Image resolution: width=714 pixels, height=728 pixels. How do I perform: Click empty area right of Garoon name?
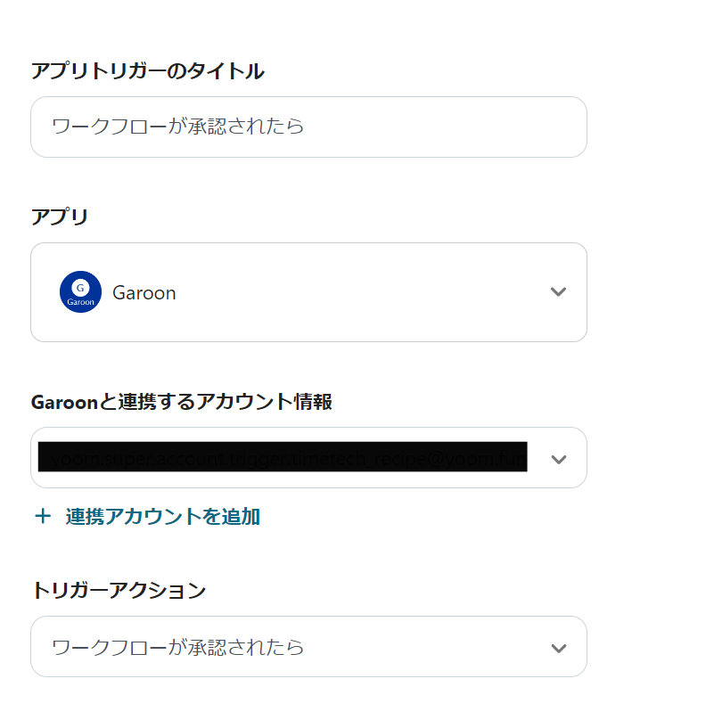357,293
